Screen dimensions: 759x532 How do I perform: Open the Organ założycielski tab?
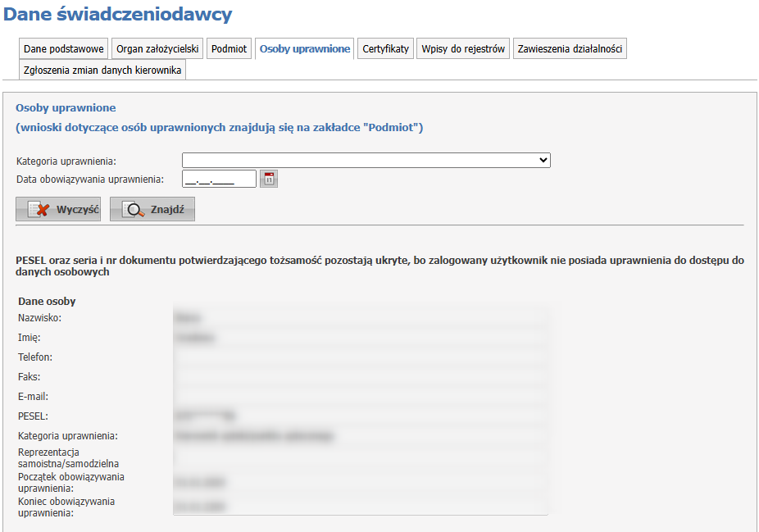[x=157, y=49]
